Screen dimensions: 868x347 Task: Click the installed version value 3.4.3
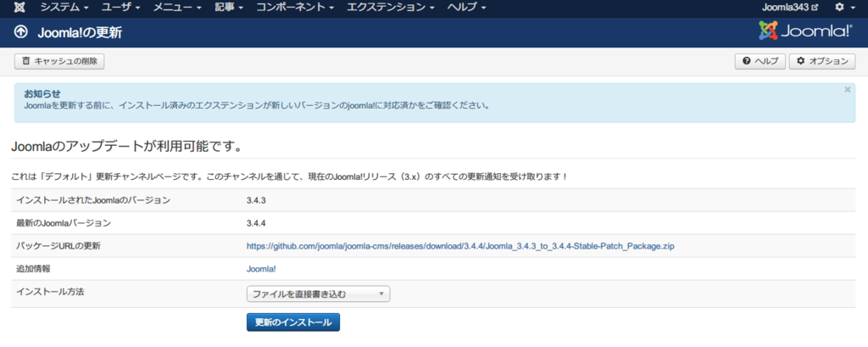click(x=256, y=200)
